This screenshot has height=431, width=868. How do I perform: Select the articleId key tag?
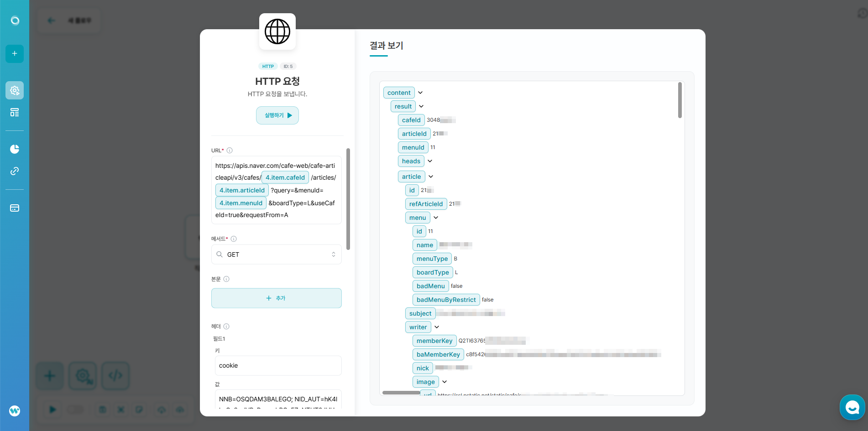414,134
